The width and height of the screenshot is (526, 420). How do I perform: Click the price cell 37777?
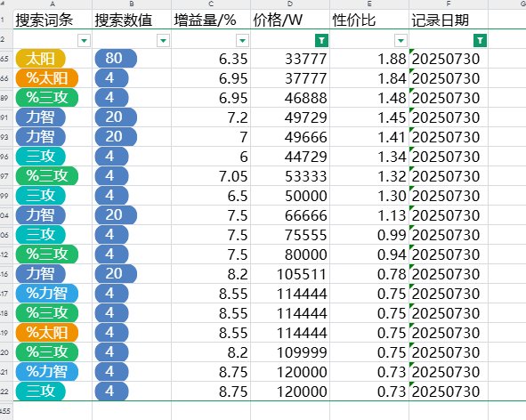(x=290, y=78)
